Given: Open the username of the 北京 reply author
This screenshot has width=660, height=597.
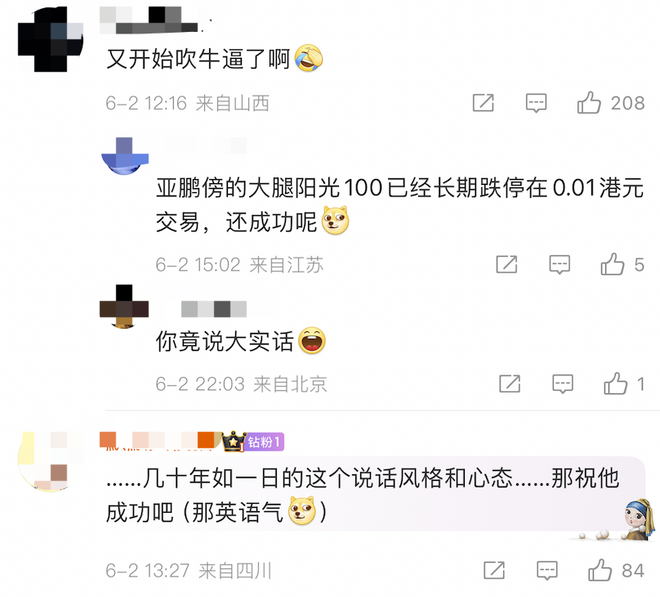Looking at the screenshot, I should point(214,309).
